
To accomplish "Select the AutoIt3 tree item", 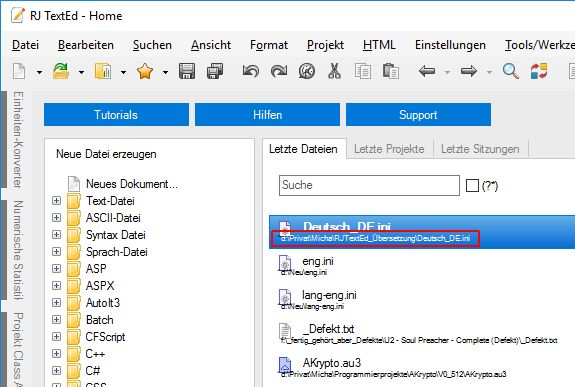I will click(103, 303).
